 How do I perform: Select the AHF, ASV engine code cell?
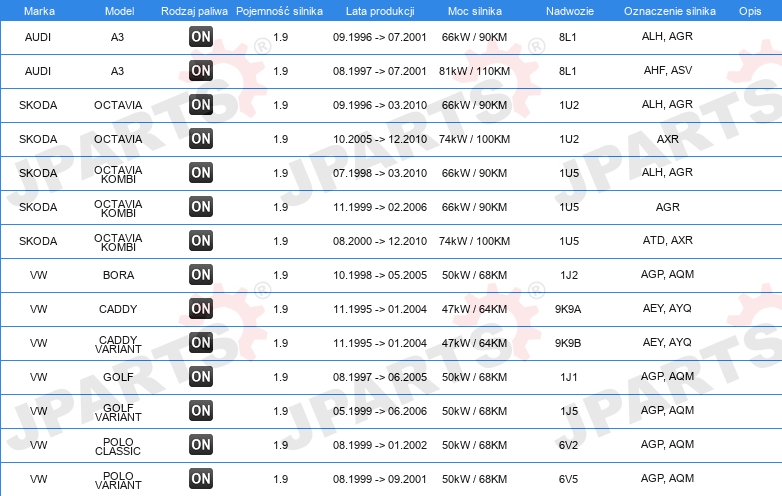tap(668, 70)
